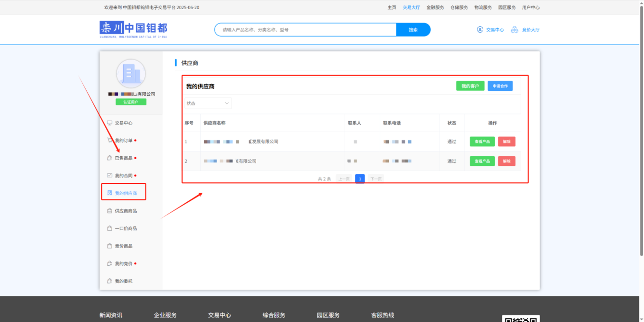Click the bag icon beside 供应商商品
Screen dimensions: 644x322
pos(109,211)
